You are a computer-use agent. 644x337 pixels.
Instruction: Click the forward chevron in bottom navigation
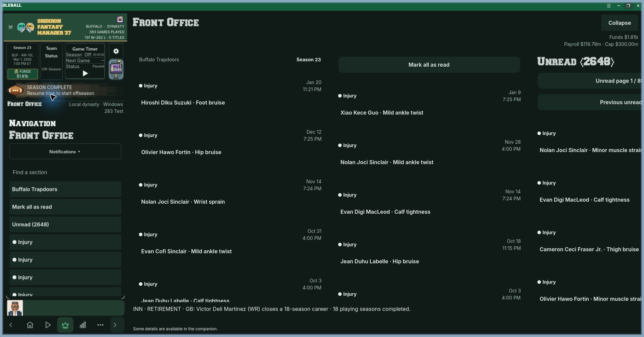coord(115,325)
